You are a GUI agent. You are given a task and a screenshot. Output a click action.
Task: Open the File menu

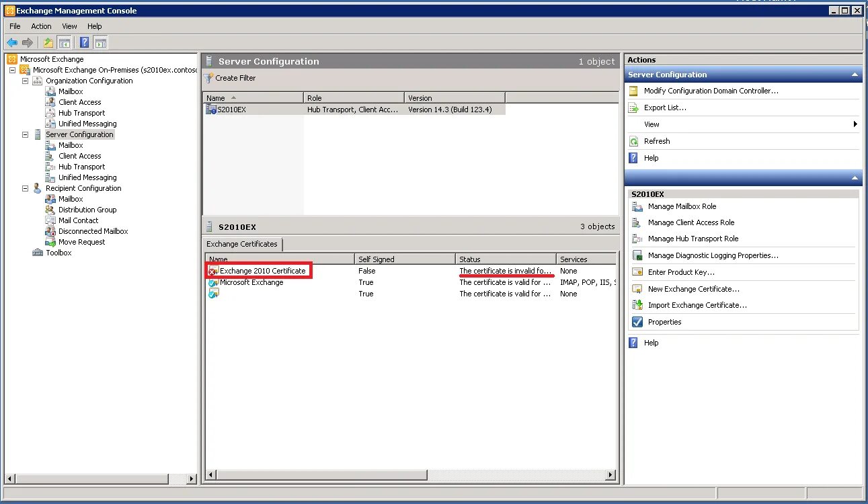click(15, 26)
